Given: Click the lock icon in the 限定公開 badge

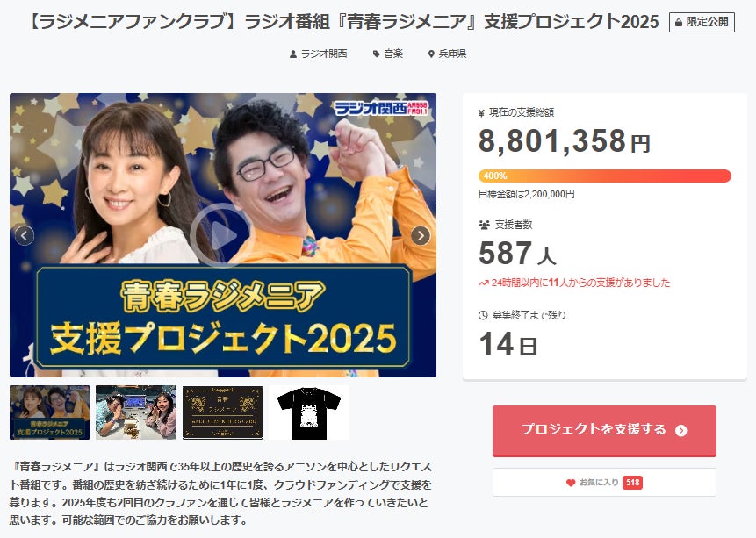Looking at the screenshot, I should (679, 23).
